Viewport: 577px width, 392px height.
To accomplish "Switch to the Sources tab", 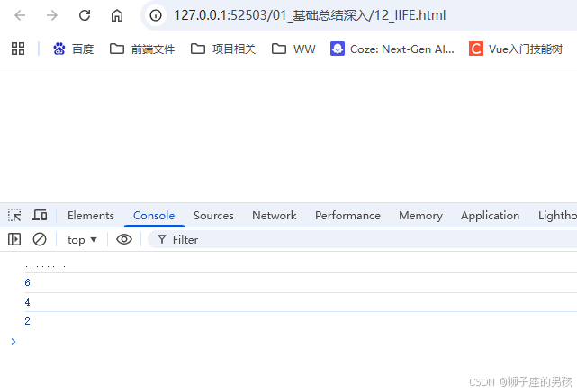I will click(213, 216).
